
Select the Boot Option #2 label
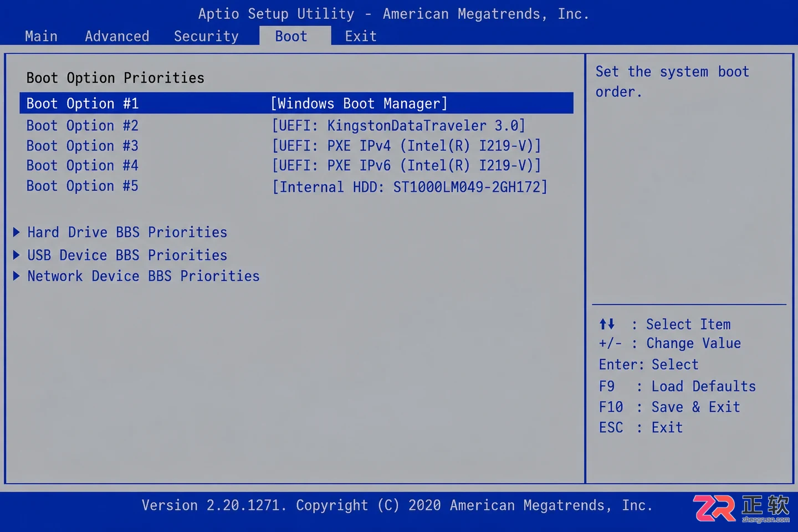coord(83,126)
